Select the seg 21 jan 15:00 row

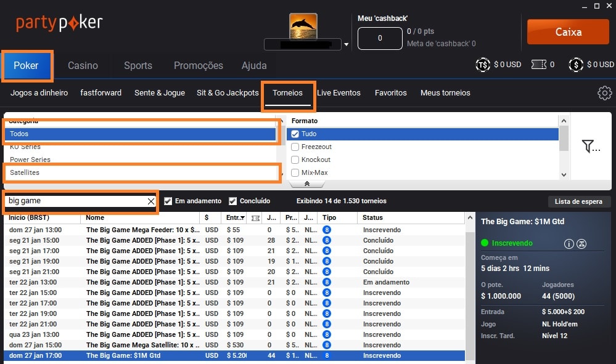point(234,240)
